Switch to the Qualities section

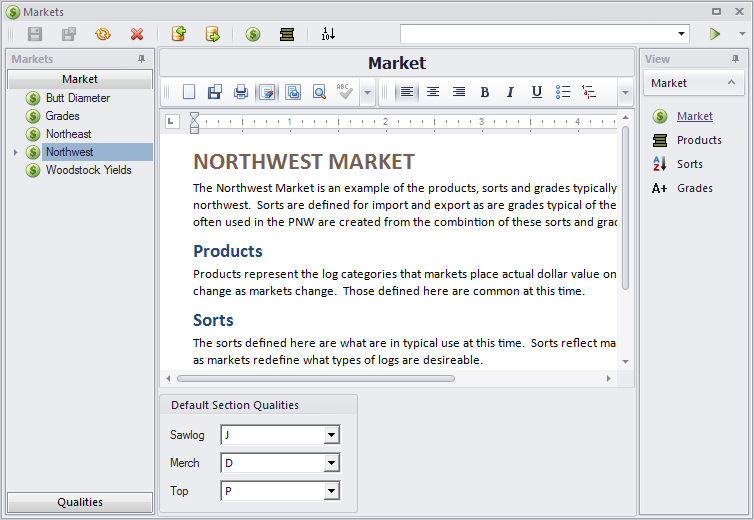pos(80,502)
